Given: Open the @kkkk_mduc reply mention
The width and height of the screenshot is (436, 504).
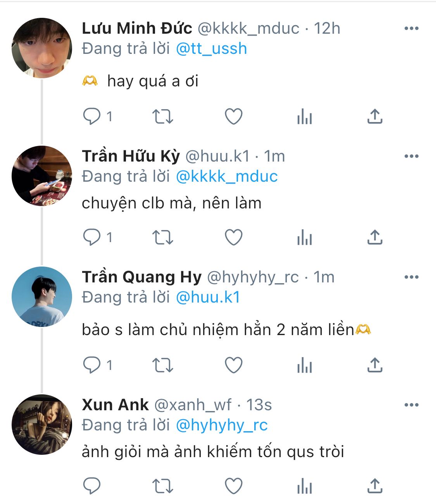Looking at the screenshot, I should tap(227, 177).
